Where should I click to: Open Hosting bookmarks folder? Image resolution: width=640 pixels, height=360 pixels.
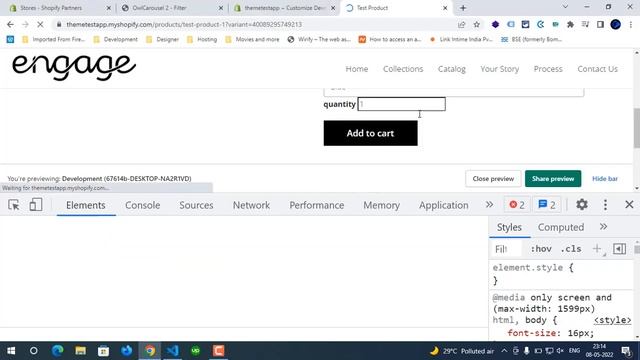[202, 39]
